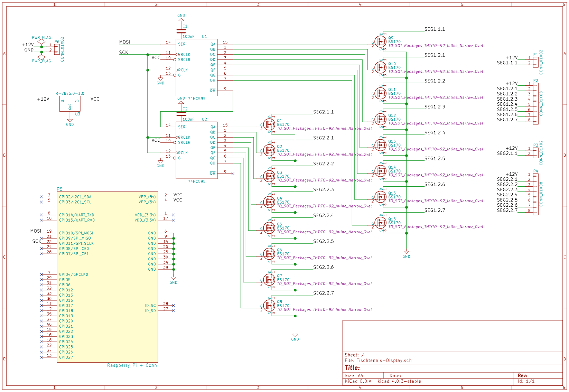Click the P2 CONN_01X08 connector symbol

pos(535,104)
